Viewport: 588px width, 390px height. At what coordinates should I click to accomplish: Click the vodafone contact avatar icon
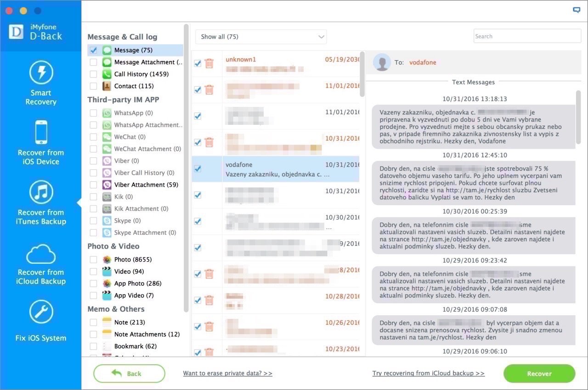click(382, 62)
